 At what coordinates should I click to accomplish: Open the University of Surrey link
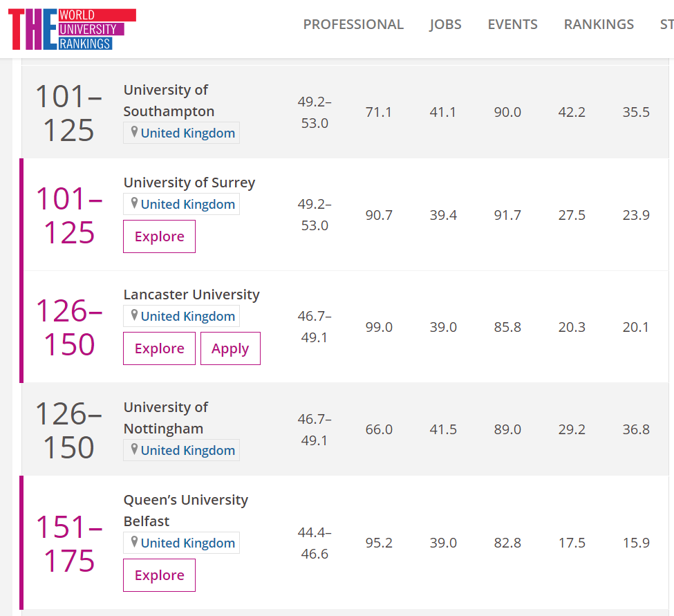(x=189, y=183)
